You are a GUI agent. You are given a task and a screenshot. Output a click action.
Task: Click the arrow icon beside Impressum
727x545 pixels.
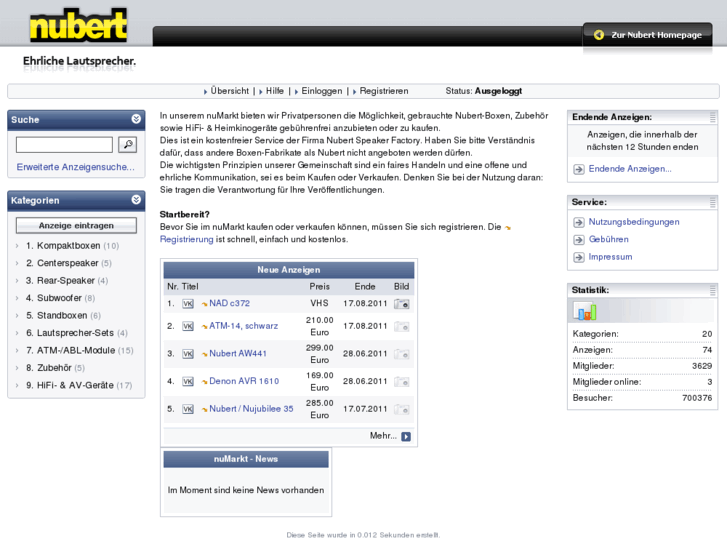click(579, 257)
